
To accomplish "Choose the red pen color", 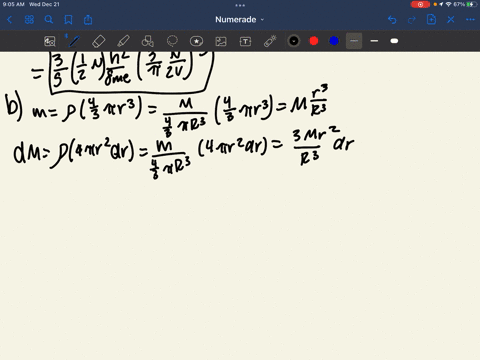I will coord(314,41).
